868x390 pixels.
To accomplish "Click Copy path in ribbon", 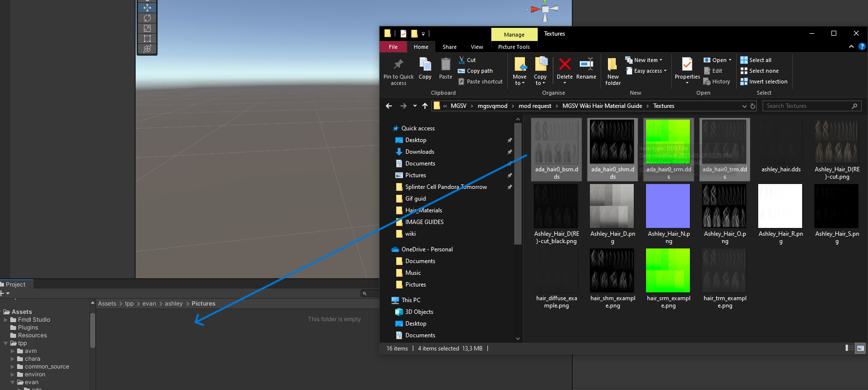I will [475, 71].
